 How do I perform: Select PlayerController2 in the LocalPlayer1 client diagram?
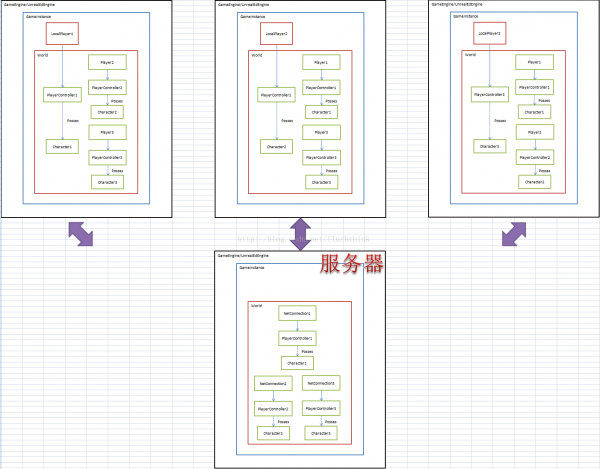(x=107, y=88)
